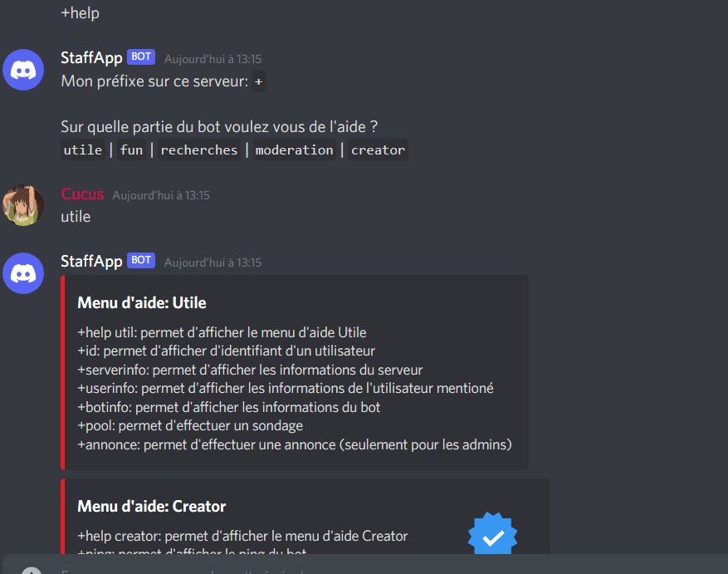Click timestamp on Cucus 'utile' message

(x=161, y=196)
